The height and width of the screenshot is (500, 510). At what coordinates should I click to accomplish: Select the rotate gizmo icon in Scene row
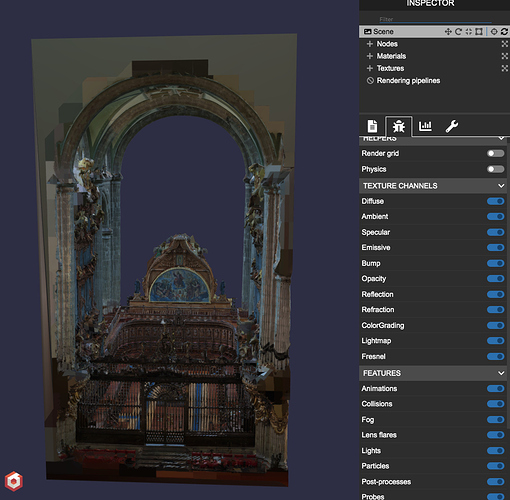pos(458,31)
